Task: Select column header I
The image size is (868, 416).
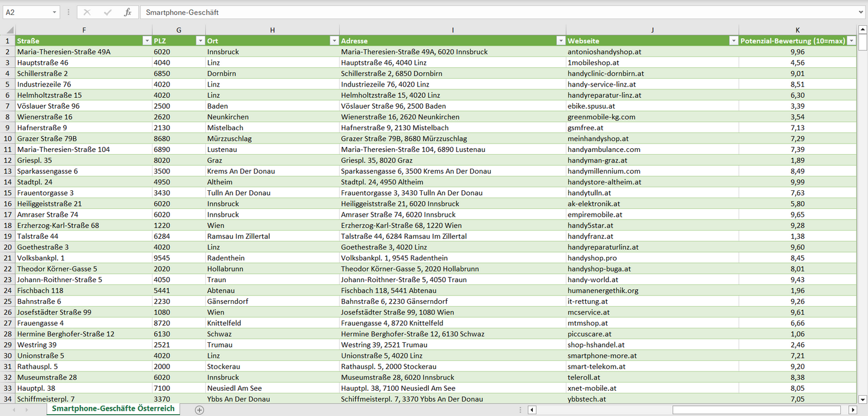Action: 452,30
